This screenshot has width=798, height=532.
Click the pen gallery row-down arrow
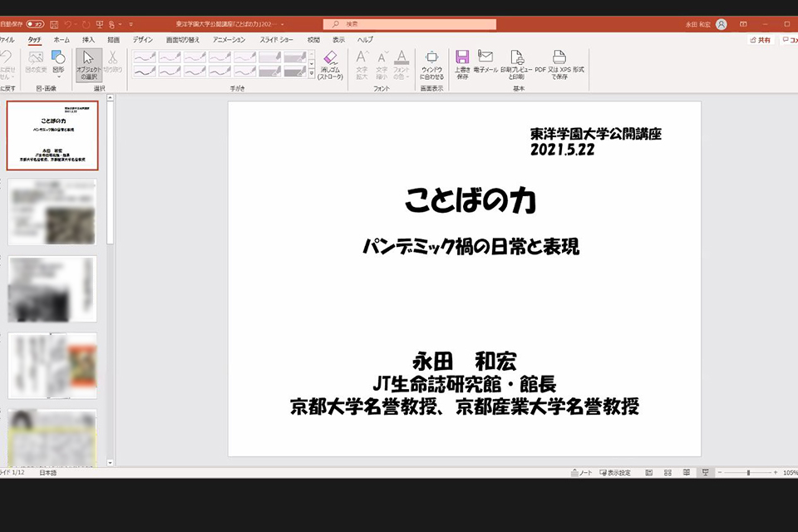pos(312,64)
